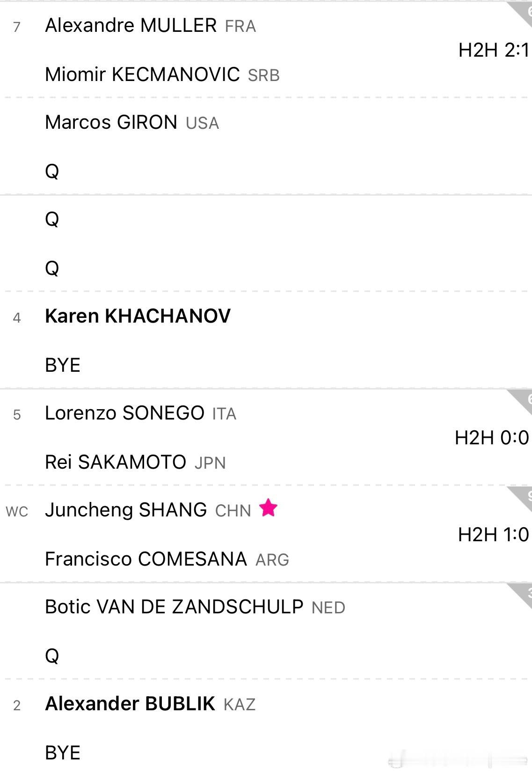Select Miomir KECMANOVIC in the draw

pos(142,74)
